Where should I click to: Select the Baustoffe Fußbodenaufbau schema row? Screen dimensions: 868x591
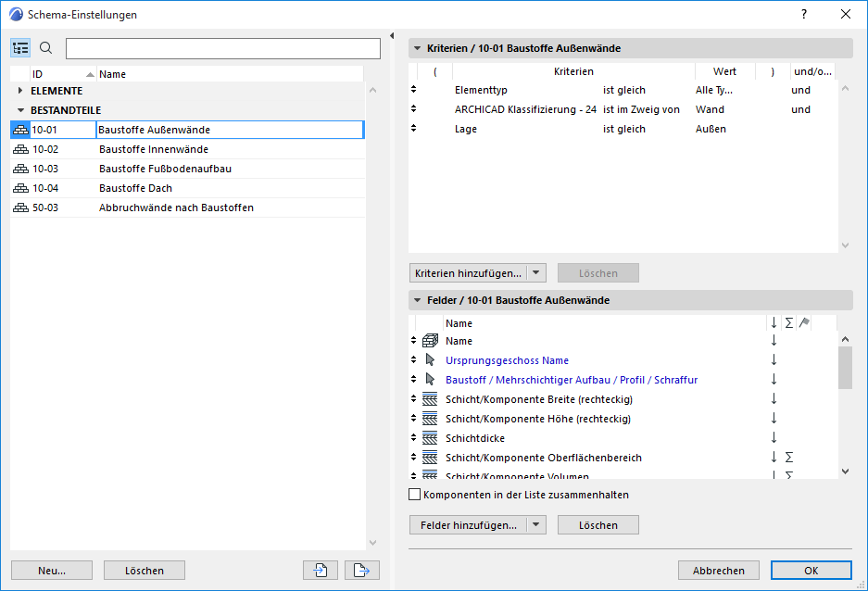coord(165,169)
